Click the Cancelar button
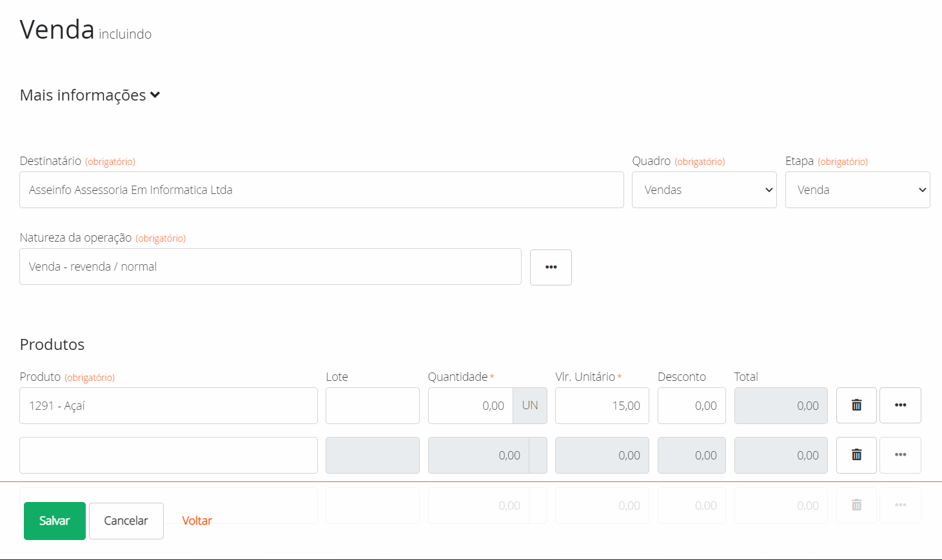The width and height of the screenshot is (942, 560). click(x=126, y=521)
